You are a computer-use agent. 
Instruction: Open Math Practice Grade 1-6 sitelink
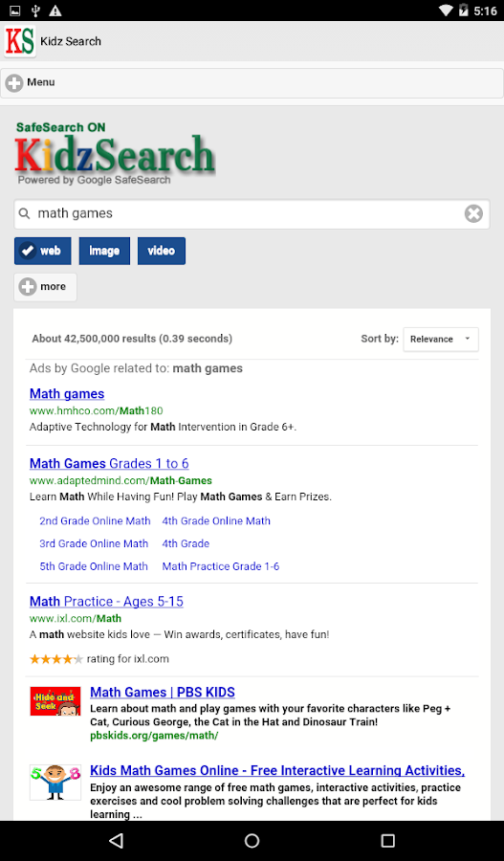tap(221, 566)
